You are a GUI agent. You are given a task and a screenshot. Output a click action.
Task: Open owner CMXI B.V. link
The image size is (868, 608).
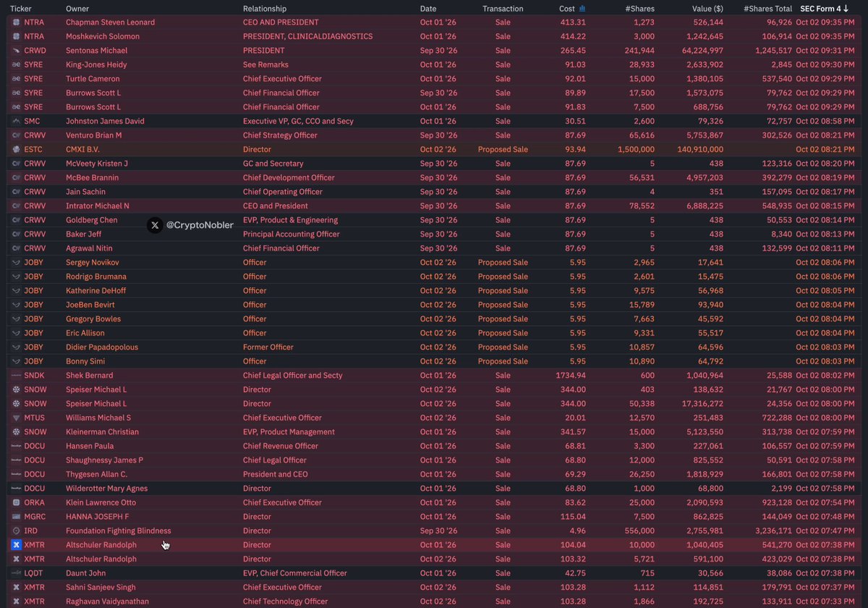82,149
